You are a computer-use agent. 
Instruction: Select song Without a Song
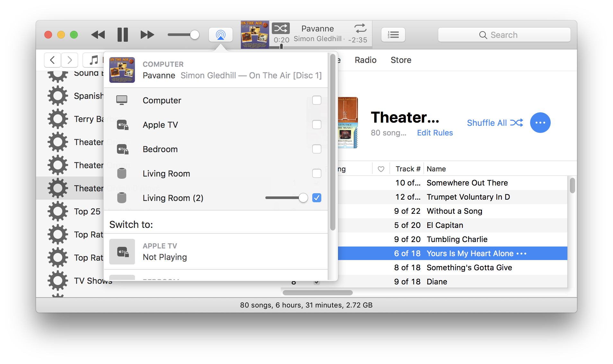pyautogui.click(x=454, y=211)
